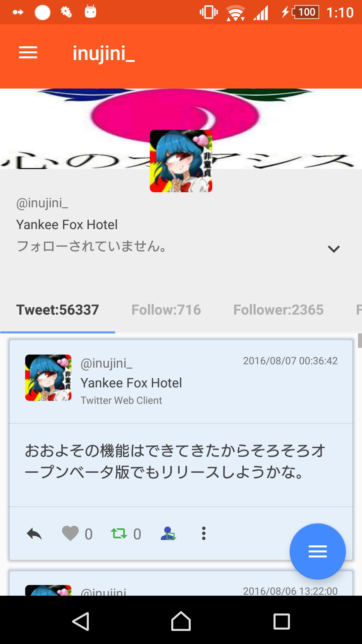
Task: Tap the profile header banner image
Action: click(181, 128)
